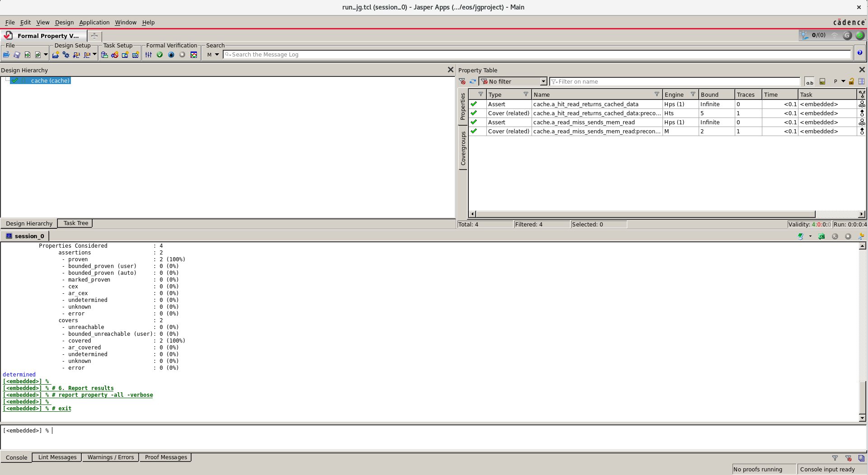Image resolution: width=868 pixels, height=475 pixels.
Task: Switch to the Lint Messages tab
Action: point(57,457)
